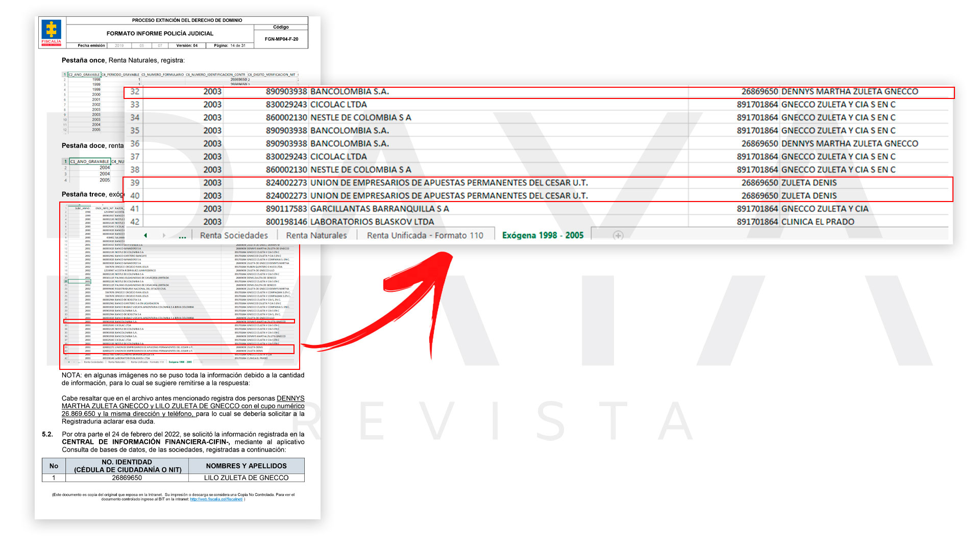The width and height of the screenshot is (980, 551).
Task: Click GARCILLANTAS BARRANQUILLA S A cell
Action: [380, 209]
